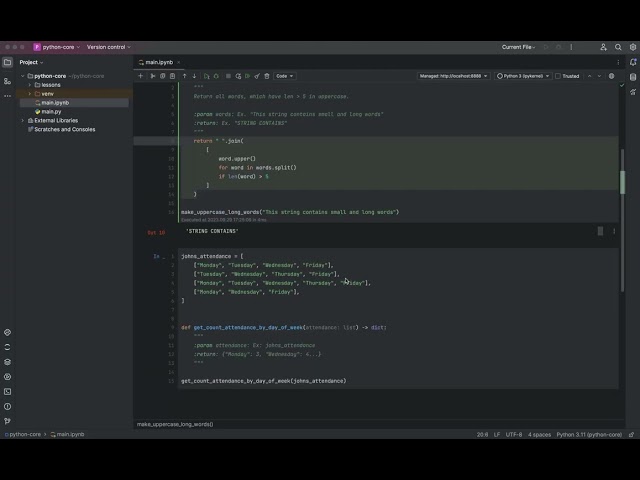
Task: Click the LF line separator widget
Action: (x=497, y=434)
